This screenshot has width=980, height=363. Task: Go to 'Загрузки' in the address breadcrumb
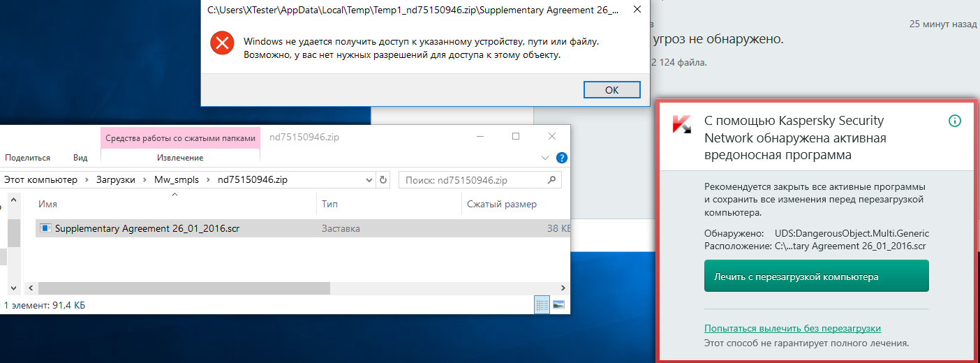[x=117, y=179]
